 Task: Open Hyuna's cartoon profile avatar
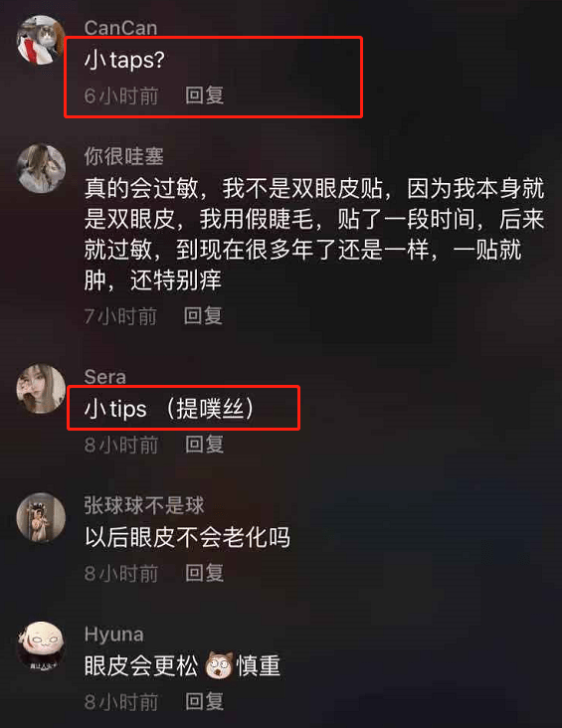pyautogui.click(x=41, y=645)
